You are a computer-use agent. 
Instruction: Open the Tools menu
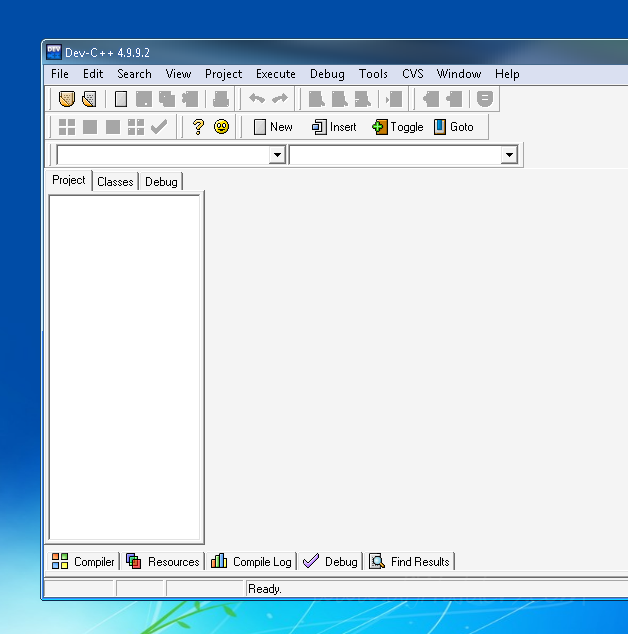373,74
